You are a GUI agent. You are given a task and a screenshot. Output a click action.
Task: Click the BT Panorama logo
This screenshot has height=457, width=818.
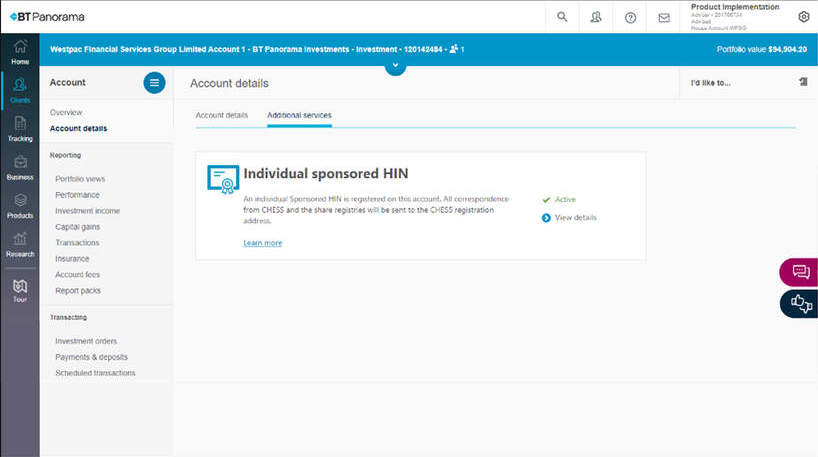point(47,17)
